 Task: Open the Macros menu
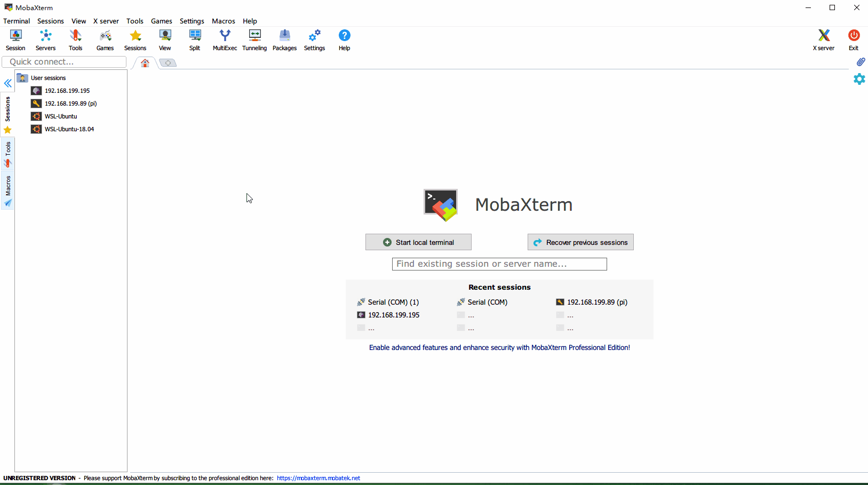click(x=224, y=21)
